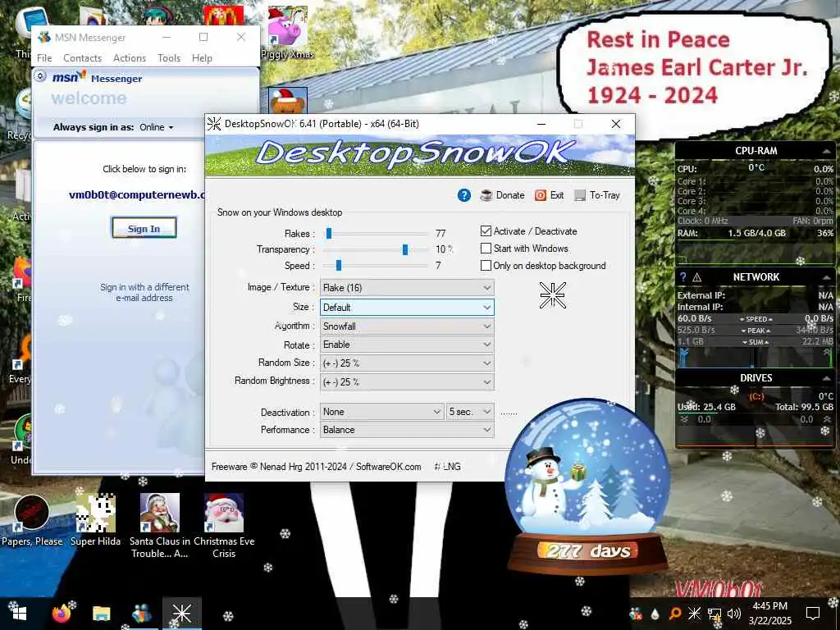
Task: Open Santa Claus in Trouble desktop icon
Action: [160, 526]
